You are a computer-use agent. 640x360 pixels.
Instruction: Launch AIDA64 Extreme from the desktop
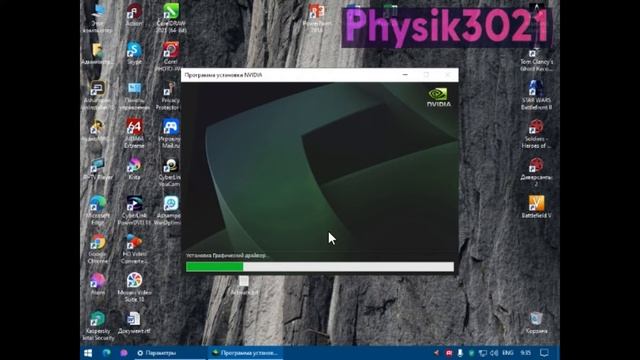134,133
